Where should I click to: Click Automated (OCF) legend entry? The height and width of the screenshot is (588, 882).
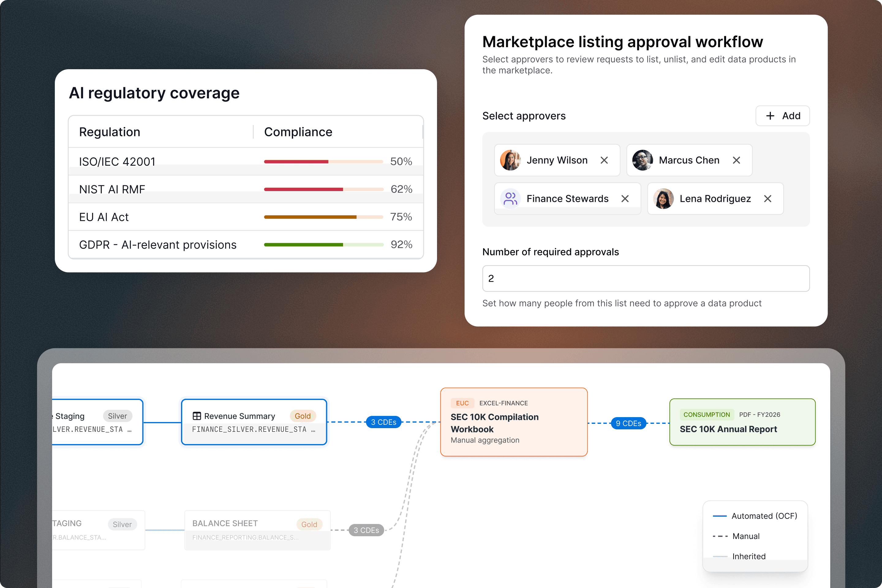pos(755,516)
